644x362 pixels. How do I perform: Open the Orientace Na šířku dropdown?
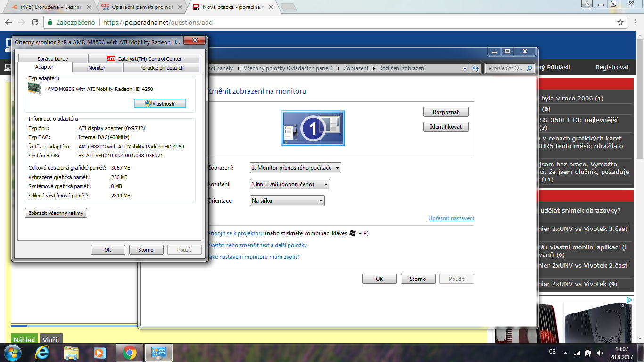click(x=287, y=201)
